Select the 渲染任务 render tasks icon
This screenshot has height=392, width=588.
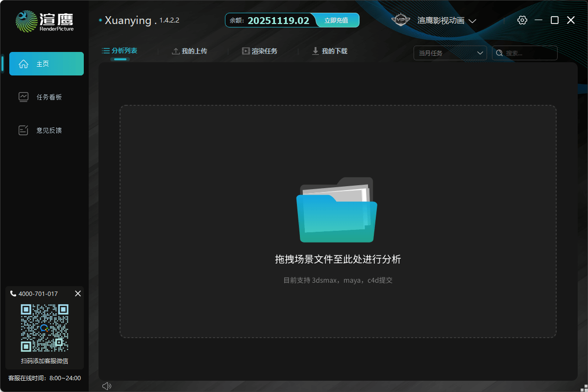click(245, 50)
